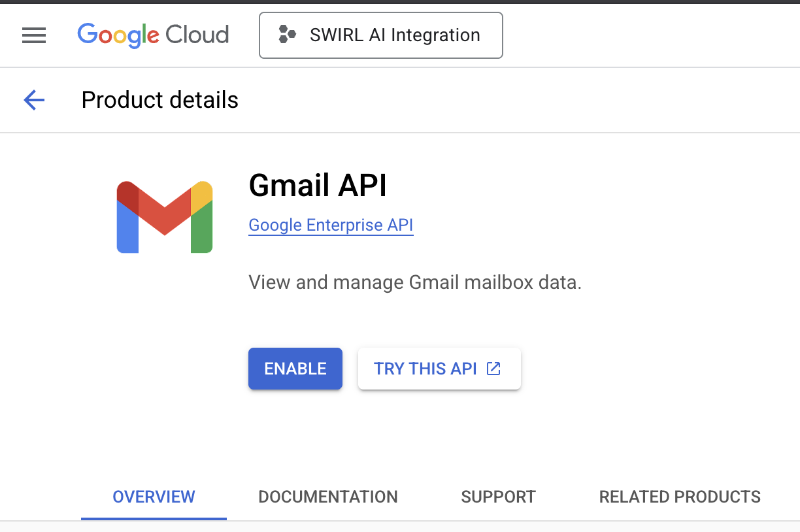Go back with the blue arrow
The width and height of the screenshot is (800, 532).
point(34,100)
